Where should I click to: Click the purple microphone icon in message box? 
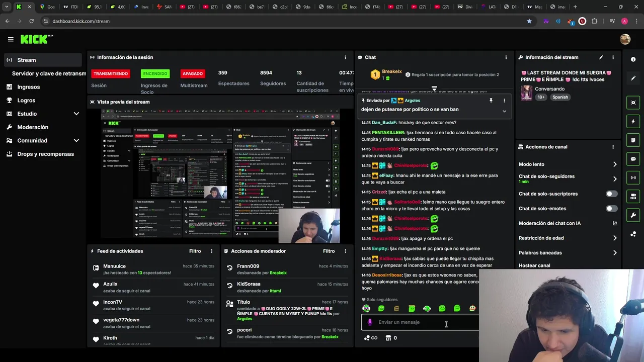370,322
